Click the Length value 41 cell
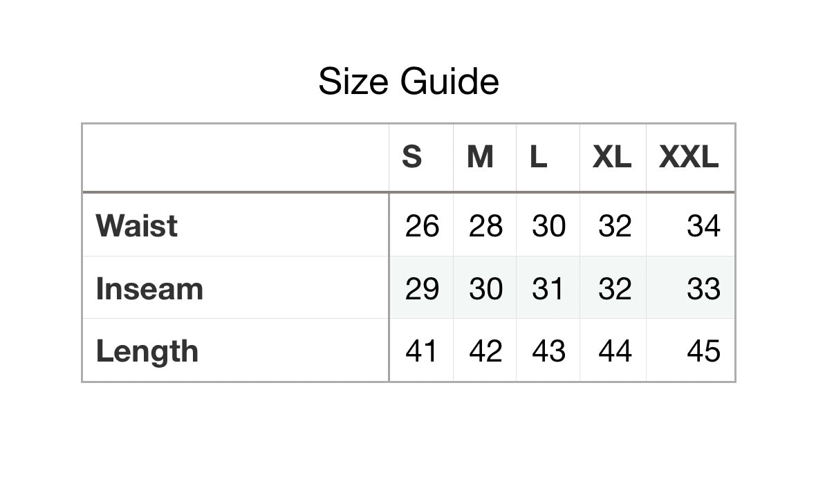 [422, 351]
